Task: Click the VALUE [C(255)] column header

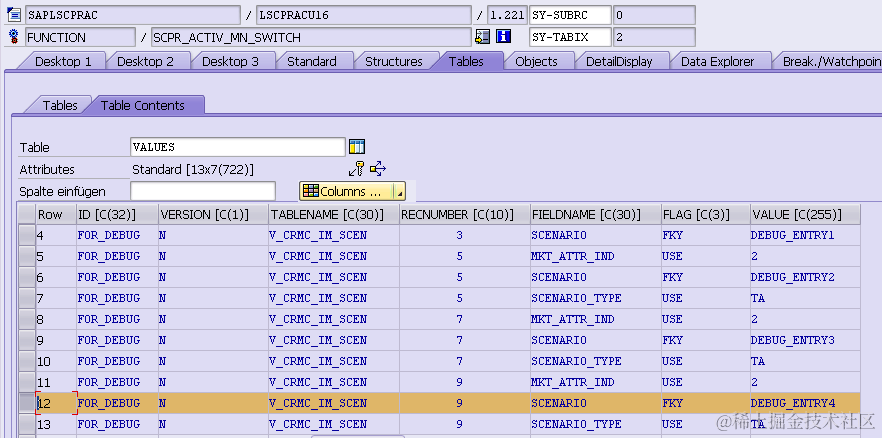Action: [805, 214]
